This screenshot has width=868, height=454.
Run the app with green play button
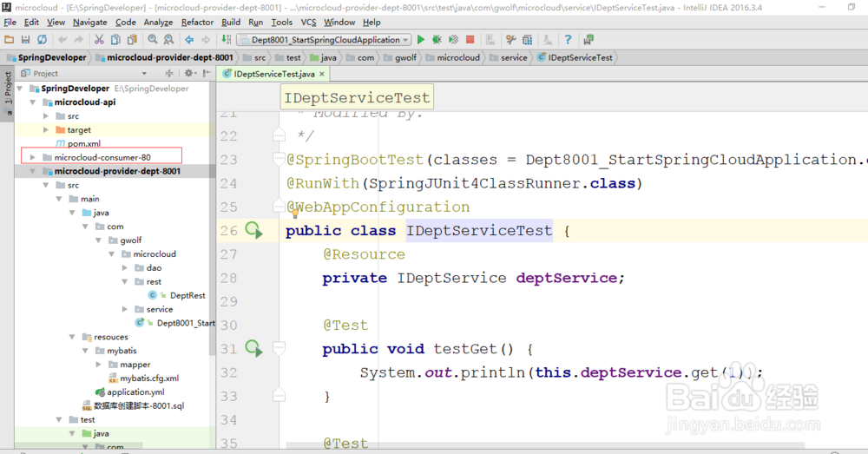click(421, 40)
